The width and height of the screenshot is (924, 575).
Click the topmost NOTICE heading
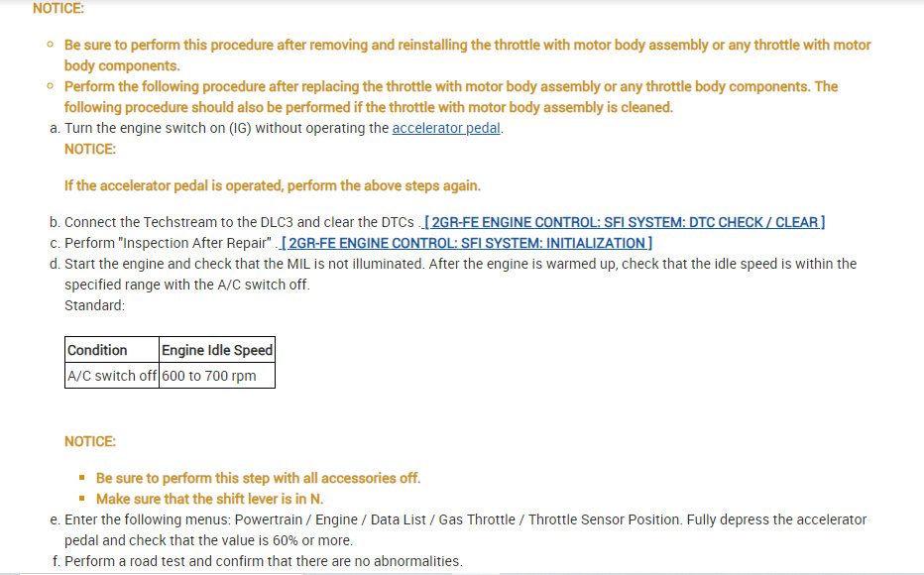(x=58, y=8)
